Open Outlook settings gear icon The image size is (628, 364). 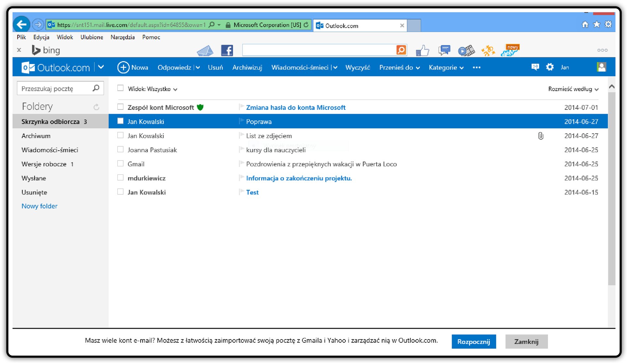[x=550, y=67]
